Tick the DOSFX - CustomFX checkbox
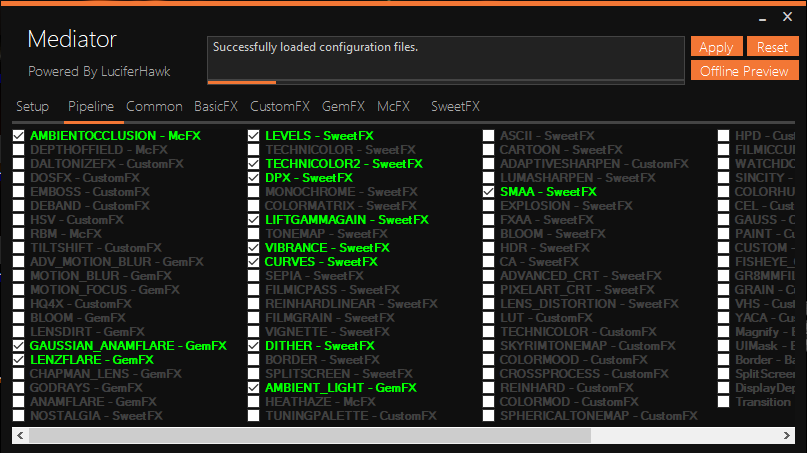The image size is (807, 453). (19, 178)
